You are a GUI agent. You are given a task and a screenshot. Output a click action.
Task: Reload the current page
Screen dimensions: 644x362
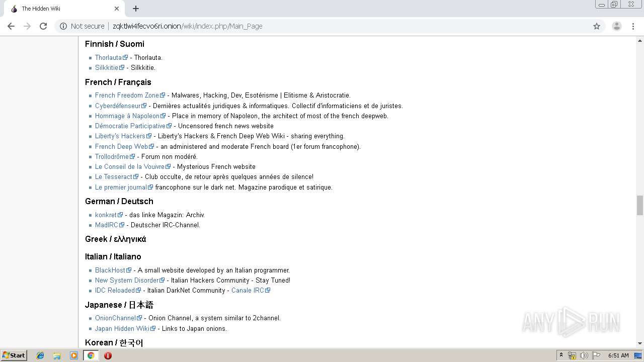tap(43, 26)
